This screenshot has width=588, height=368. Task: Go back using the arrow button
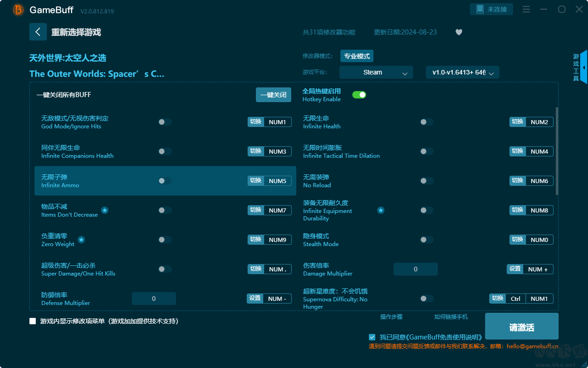[38, 32]
